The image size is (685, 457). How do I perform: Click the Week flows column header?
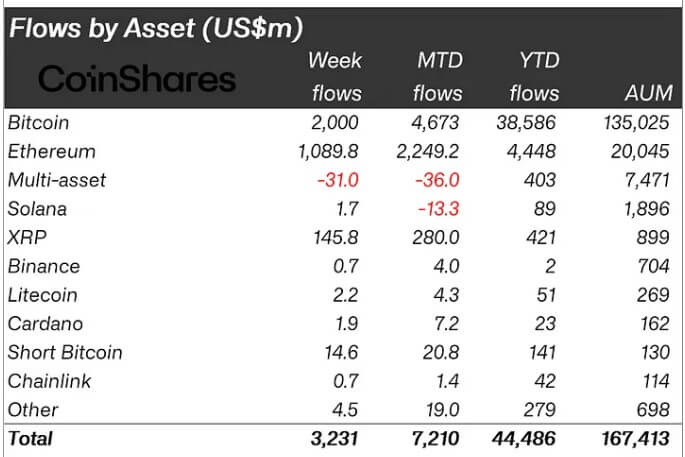(x=336, y=77)
